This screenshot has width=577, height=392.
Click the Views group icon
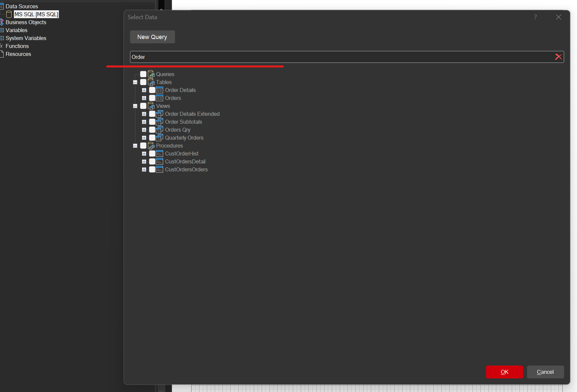(x=151, y=106)
